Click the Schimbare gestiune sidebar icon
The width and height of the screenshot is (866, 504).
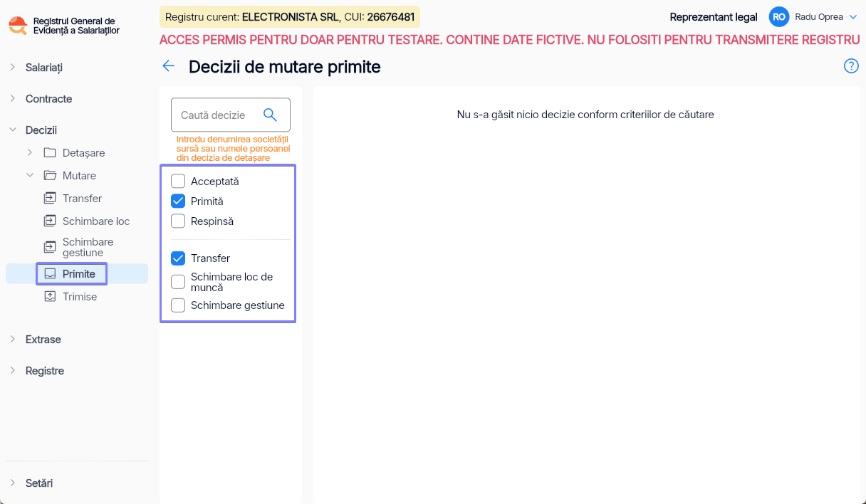coord(50,247)
